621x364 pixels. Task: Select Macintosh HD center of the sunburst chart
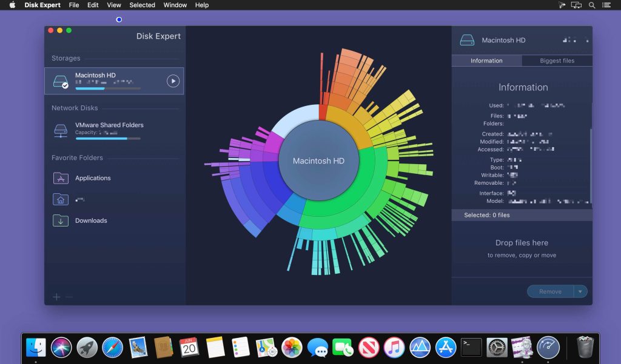[x=318, y=160]
